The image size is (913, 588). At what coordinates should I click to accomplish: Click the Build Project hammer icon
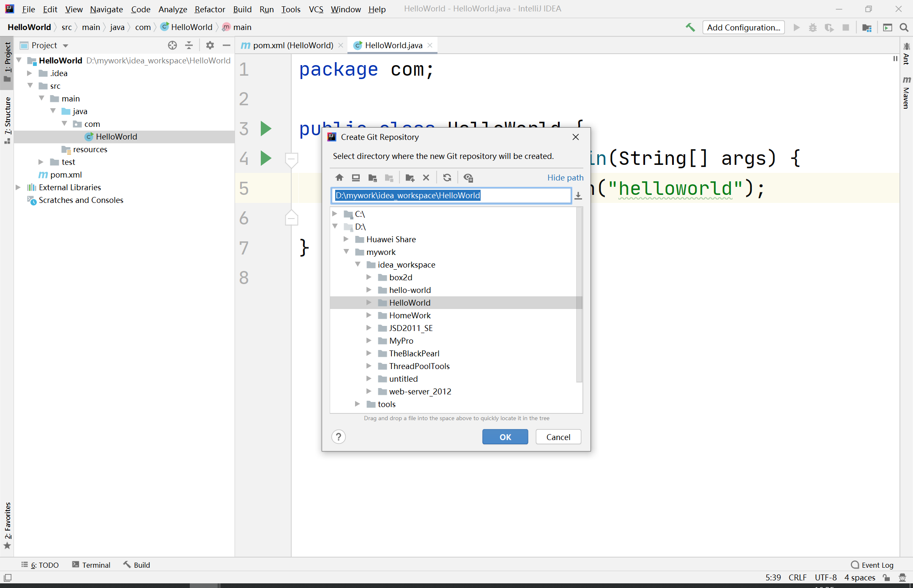[x=690, y=27]
